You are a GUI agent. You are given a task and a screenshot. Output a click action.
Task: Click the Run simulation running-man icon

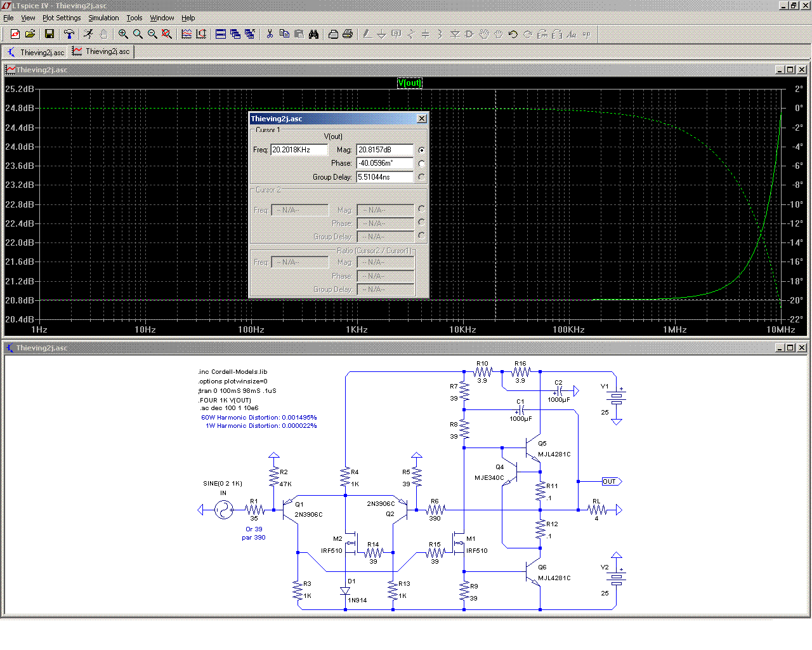pyautogui.click(x=88, y=34)
